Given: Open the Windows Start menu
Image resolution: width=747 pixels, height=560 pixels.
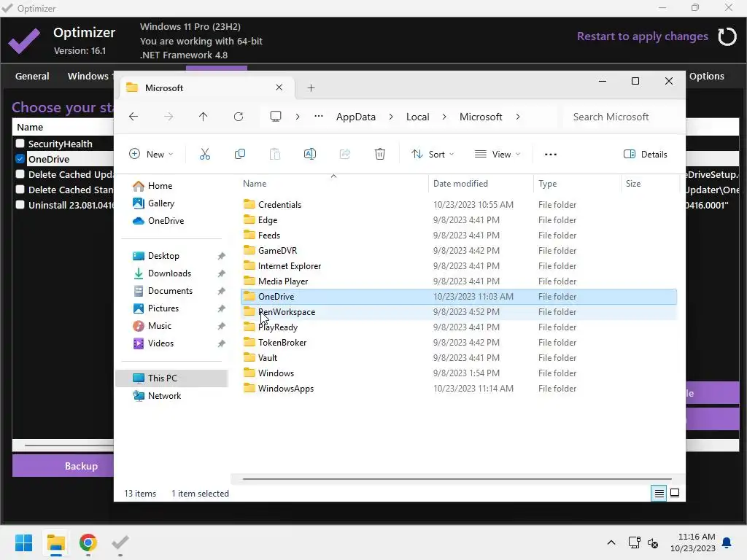Looking at the screenshot, I should 24,542.
